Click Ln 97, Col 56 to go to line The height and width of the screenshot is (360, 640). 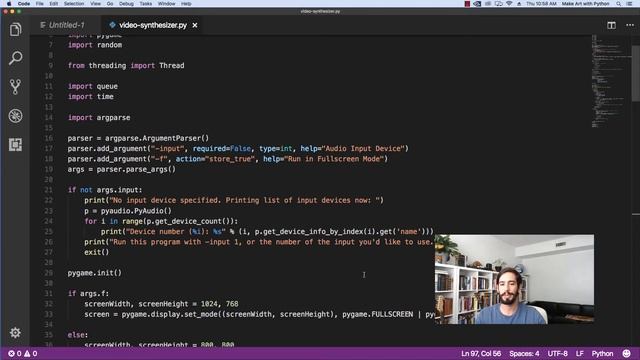click(481, 353)
